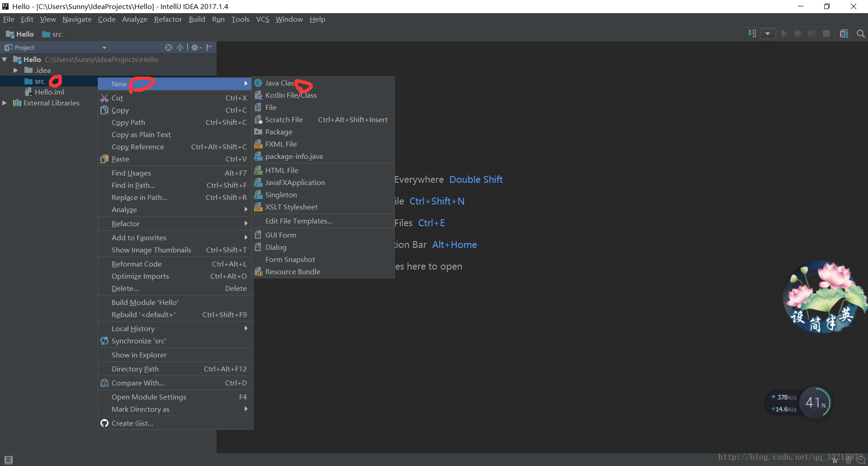The image size is (868, 466).
Task: Open the File menu
Action: [x=9, y=19]
